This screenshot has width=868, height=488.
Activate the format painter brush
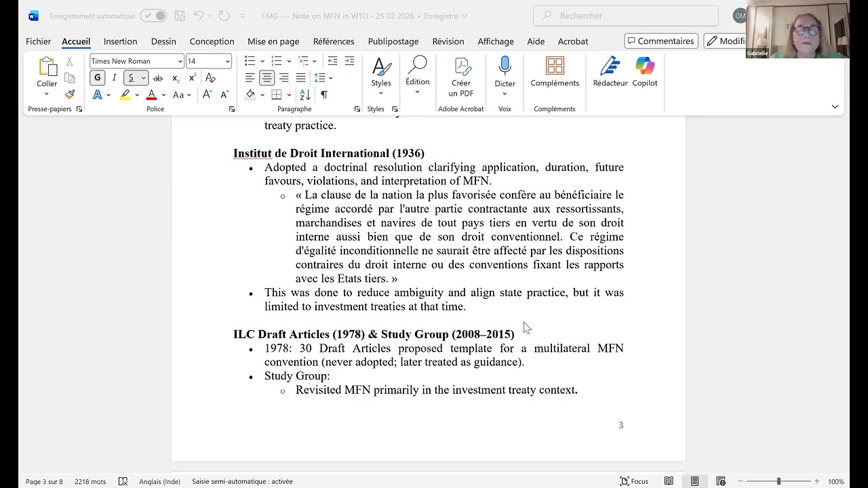click(x=69, y=95)
